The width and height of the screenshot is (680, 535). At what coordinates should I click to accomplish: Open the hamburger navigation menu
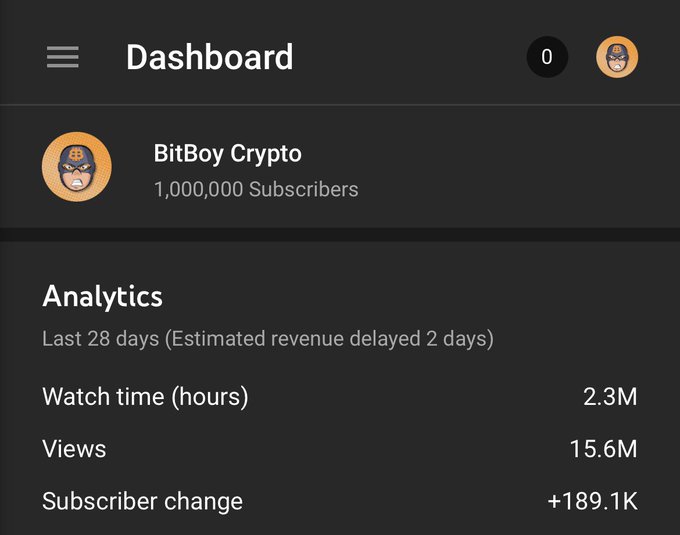pyautogui.click(x=63, y=57)
